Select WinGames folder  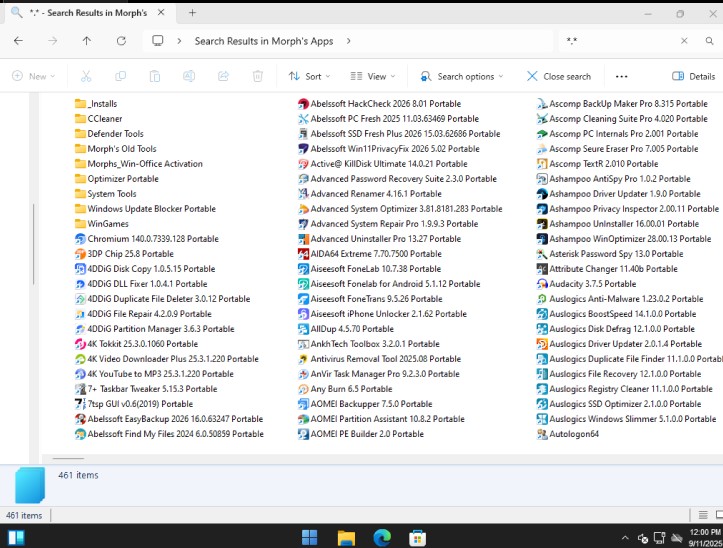click(x=102, y=224)
